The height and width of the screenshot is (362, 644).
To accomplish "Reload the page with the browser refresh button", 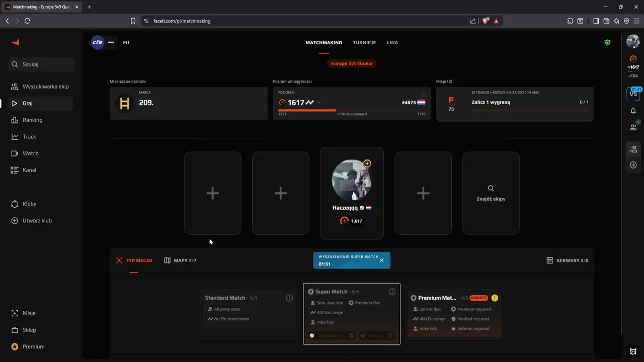I will pos(27,21).
